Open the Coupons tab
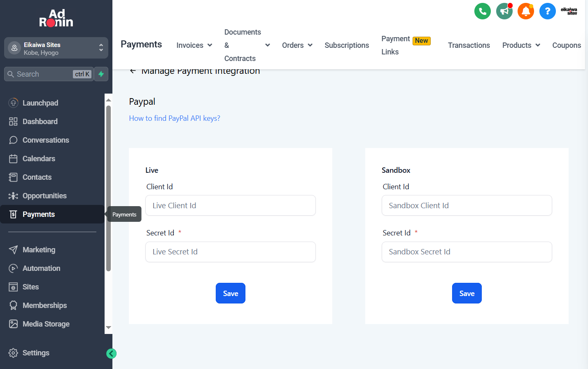The height and width of the screenshot is (369, 588). pyautogui.click(x=567, y=45)
